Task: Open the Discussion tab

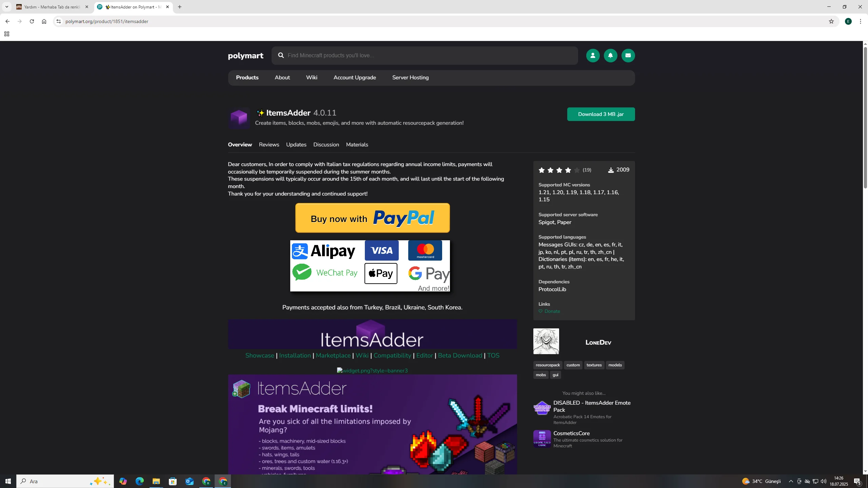Action: point(326,145)
